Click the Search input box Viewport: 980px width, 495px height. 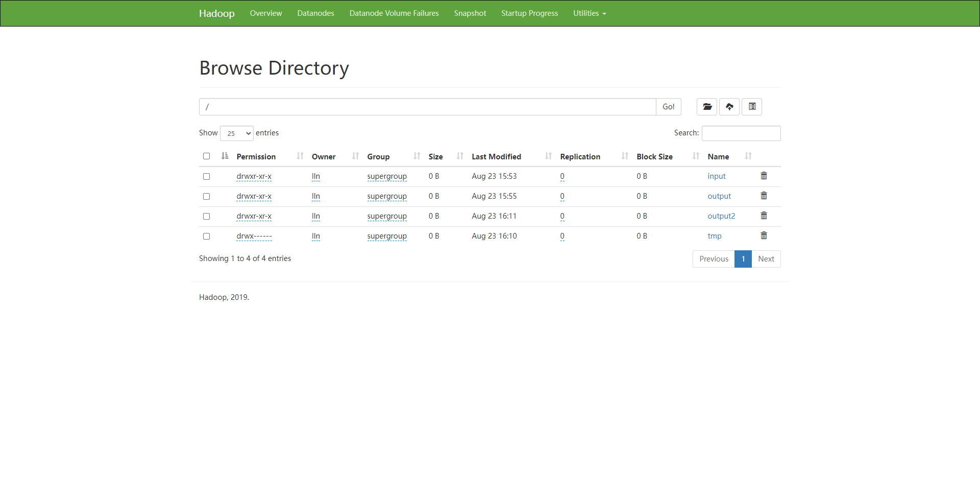tap(741, 133)
